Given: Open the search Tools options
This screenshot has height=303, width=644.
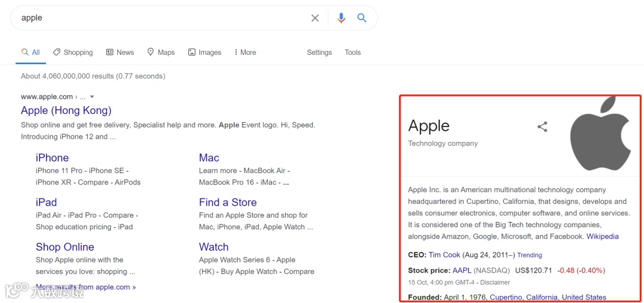Looking at the screenshot, I should [x=352, y=52].
